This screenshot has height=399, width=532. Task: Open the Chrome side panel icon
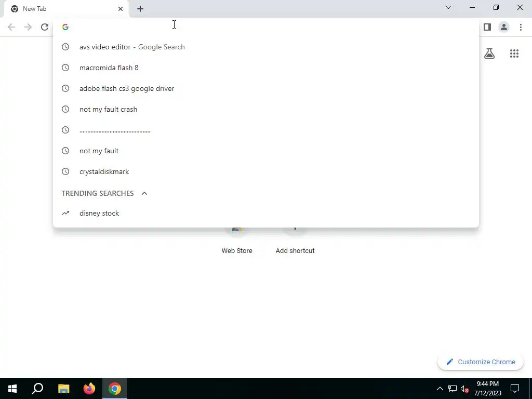point(487,27)
